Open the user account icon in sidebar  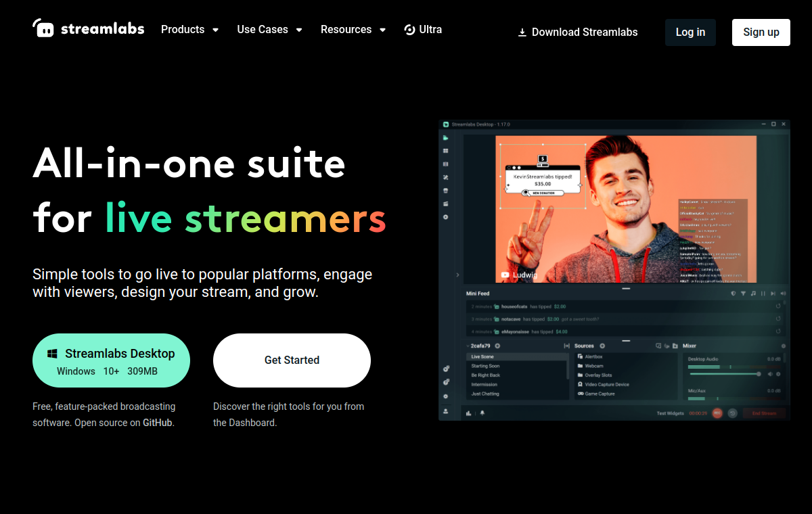click(x=446, y=412)
